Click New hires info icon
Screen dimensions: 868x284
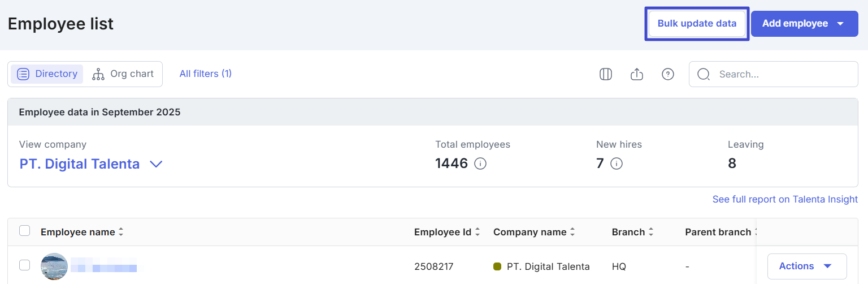point(617,164)
